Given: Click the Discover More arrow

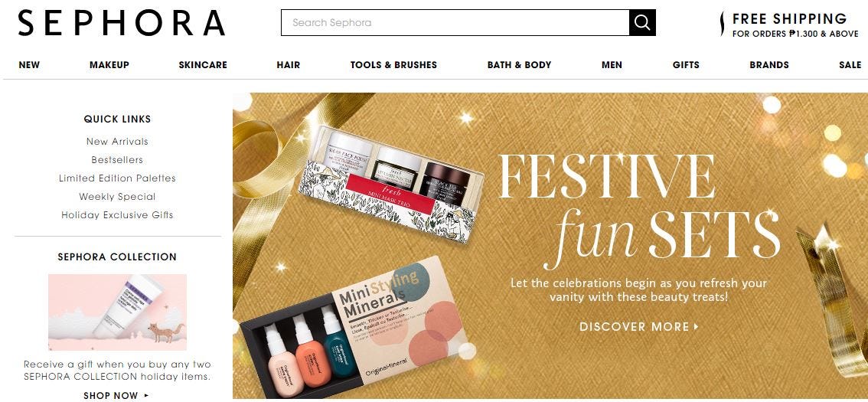Looking at the screenshot, I should [x=697, y=327].
